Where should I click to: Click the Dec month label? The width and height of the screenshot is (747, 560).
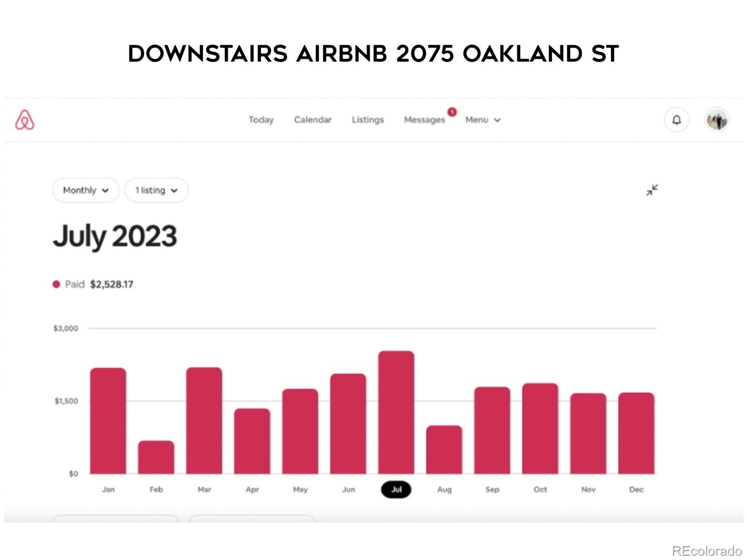(636, 490)
